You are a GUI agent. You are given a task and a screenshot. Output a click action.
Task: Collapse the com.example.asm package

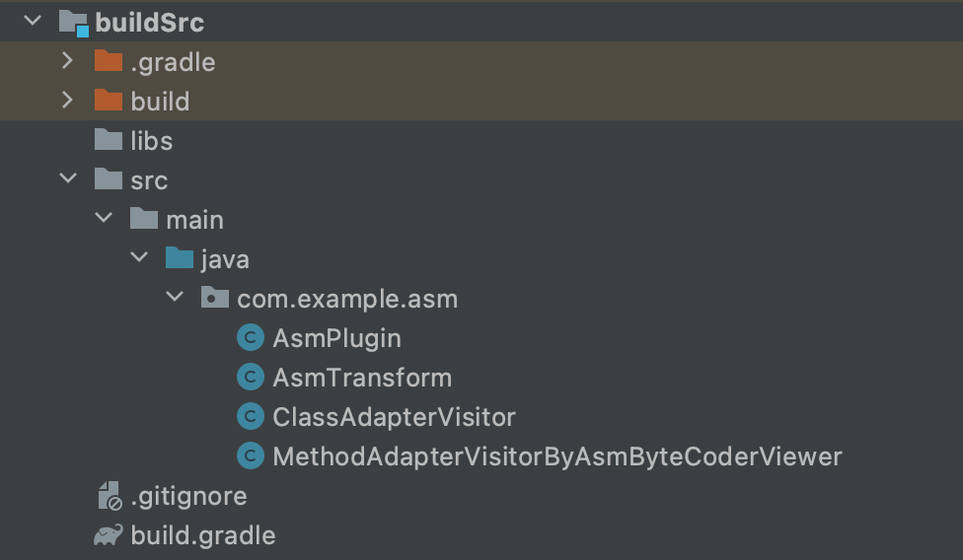point(175,298)
